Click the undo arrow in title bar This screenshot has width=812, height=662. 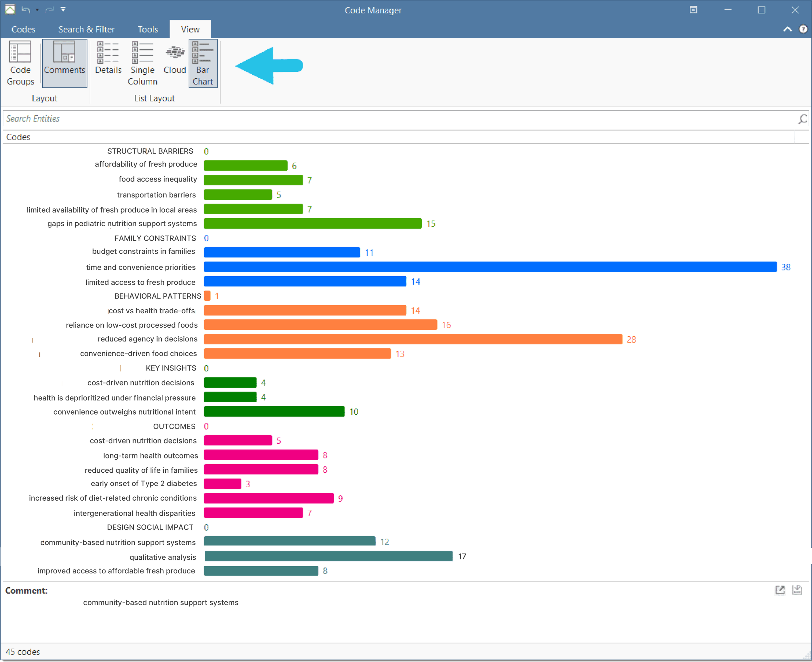26,9
